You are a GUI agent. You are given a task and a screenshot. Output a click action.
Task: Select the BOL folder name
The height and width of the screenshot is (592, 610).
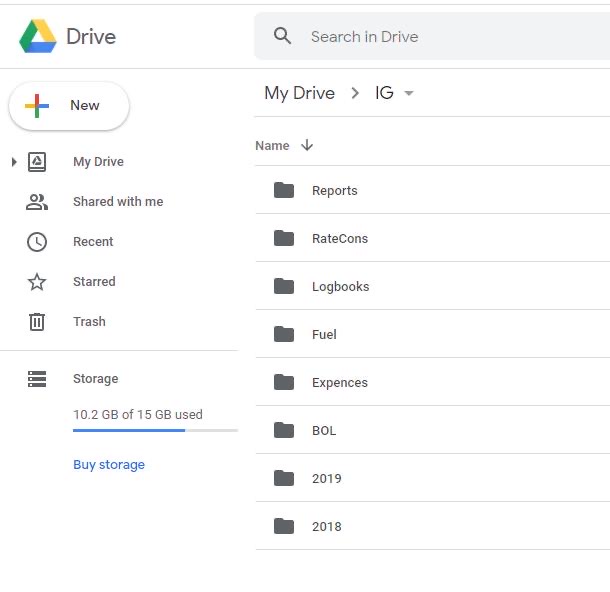(324, 431)
